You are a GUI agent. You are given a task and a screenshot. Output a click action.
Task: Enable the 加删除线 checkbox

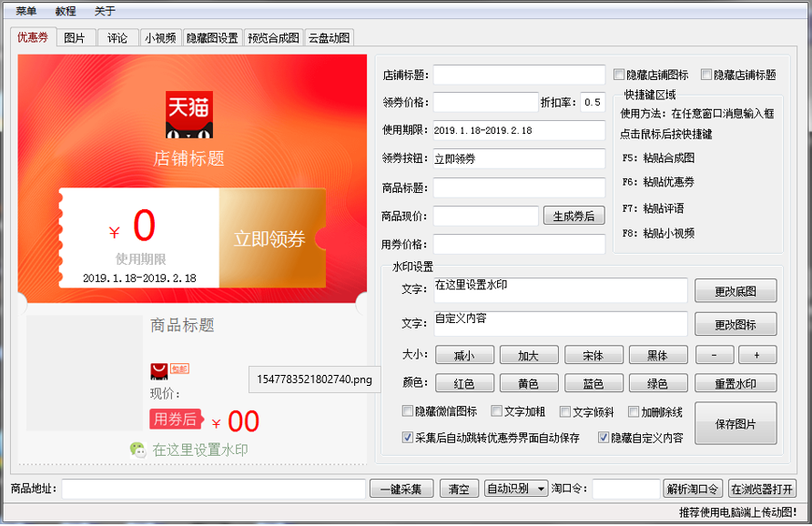(634, 411)
